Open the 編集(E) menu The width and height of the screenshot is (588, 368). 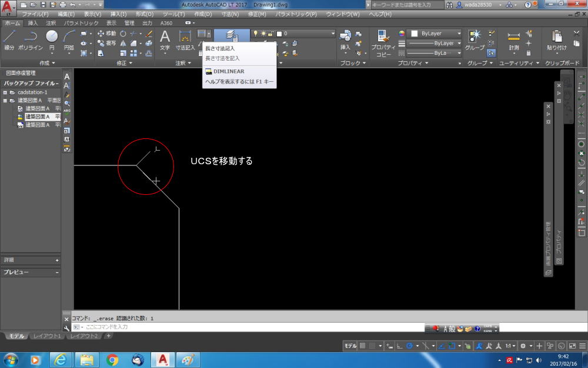(x=66, y=14)
